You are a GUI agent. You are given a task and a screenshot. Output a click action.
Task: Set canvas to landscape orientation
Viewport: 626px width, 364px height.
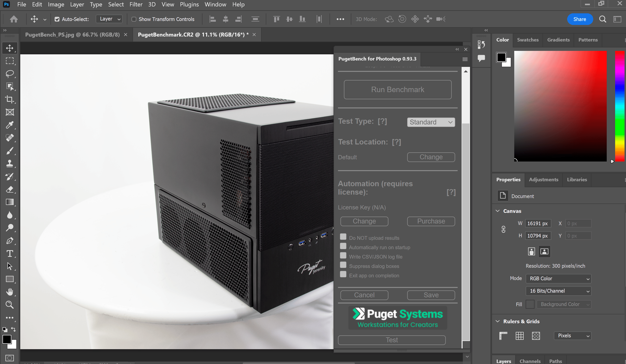544,251
